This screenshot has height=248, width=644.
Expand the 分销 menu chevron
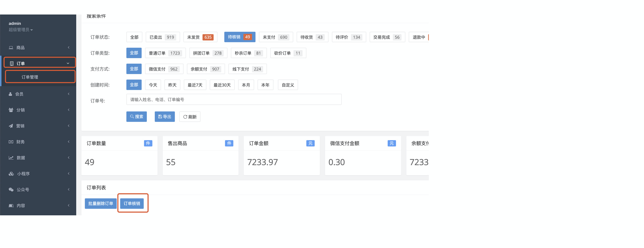(68, 110)
